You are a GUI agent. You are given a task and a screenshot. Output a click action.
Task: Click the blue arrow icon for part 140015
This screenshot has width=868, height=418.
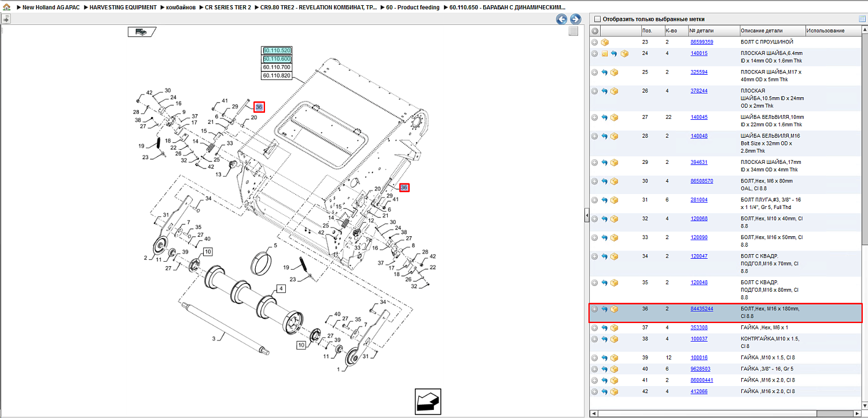(614, 54)
